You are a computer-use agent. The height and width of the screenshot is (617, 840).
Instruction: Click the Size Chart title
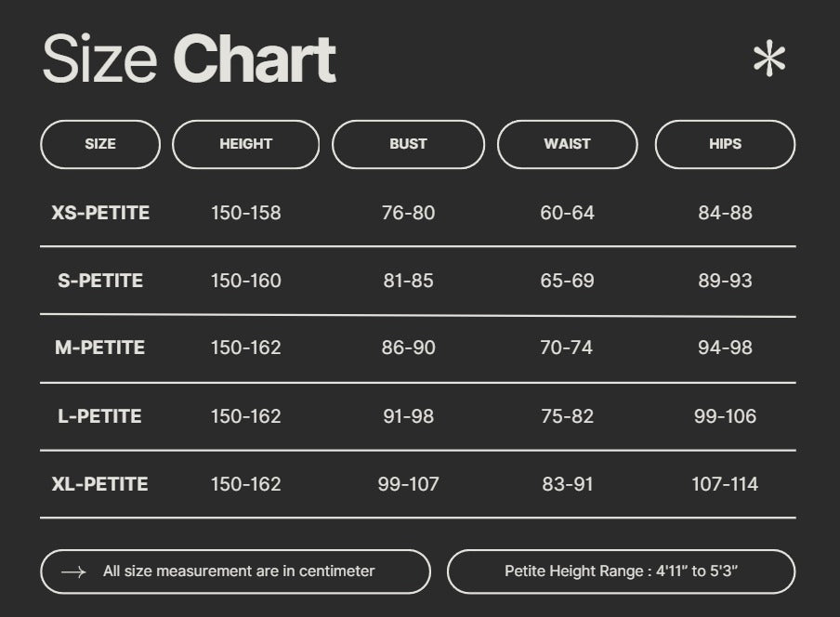[189, 59]
